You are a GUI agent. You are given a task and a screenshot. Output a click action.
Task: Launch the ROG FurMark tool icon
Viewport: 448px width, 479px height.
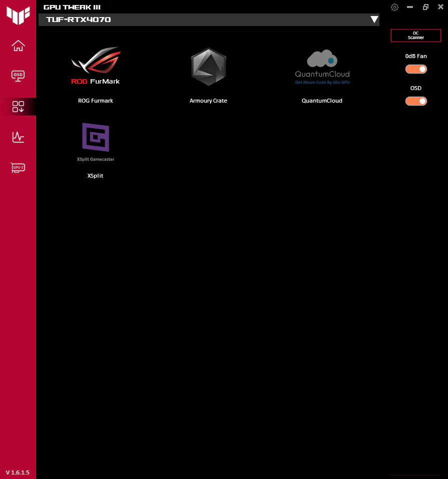click(x=96, y=66)
